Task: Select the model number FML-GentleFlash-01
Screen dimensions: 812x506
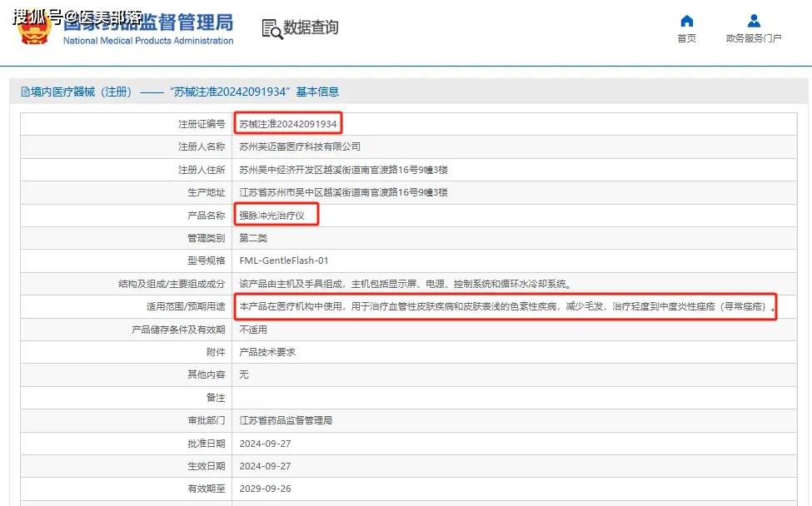Action: pos(283,260)
